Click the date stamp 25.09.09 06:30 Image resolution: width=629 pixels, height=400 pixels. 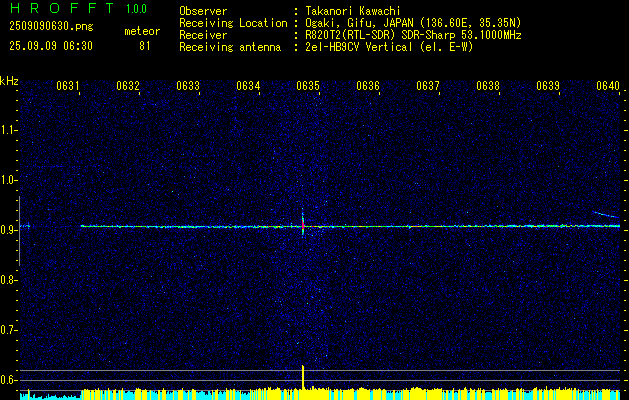(x=51, y=46)
